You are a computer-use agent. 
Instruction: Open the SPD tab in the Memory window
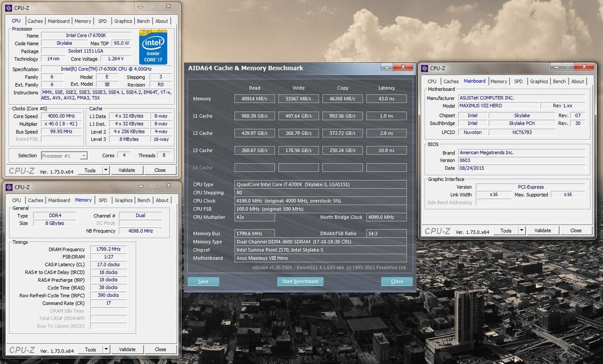coord(103,200)
